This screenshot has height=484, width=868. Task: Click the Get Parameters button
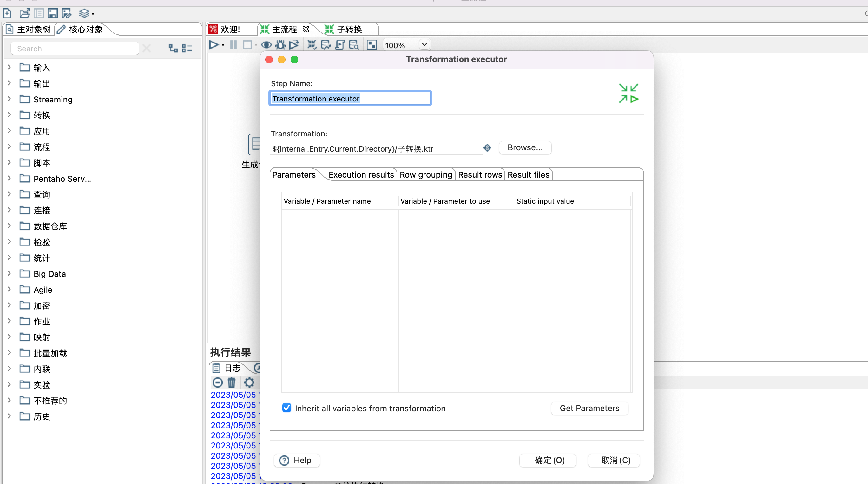coord(589,408)
